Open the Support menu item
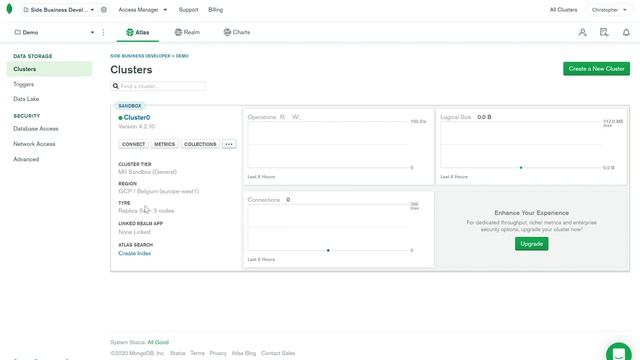Image resolution: width=640 pixels, height=360 pixels. (188, 10)
